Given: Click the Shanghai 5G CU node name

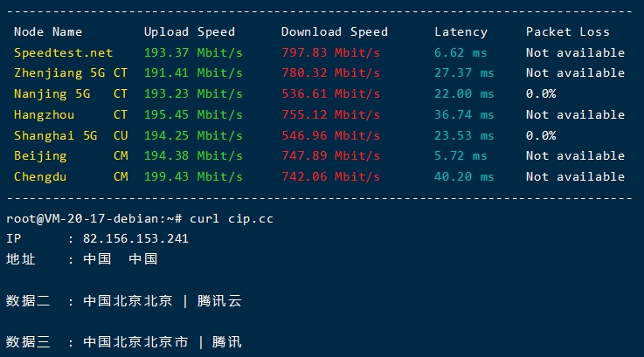Looking at the screenshot, I should 71,135.
